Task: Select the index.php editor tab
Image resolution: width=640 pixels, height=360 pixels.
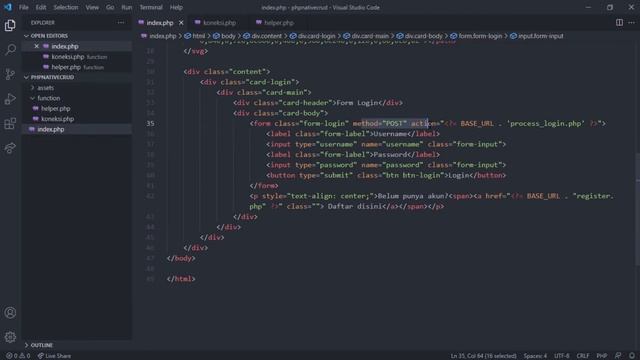Action: [160, 23]
